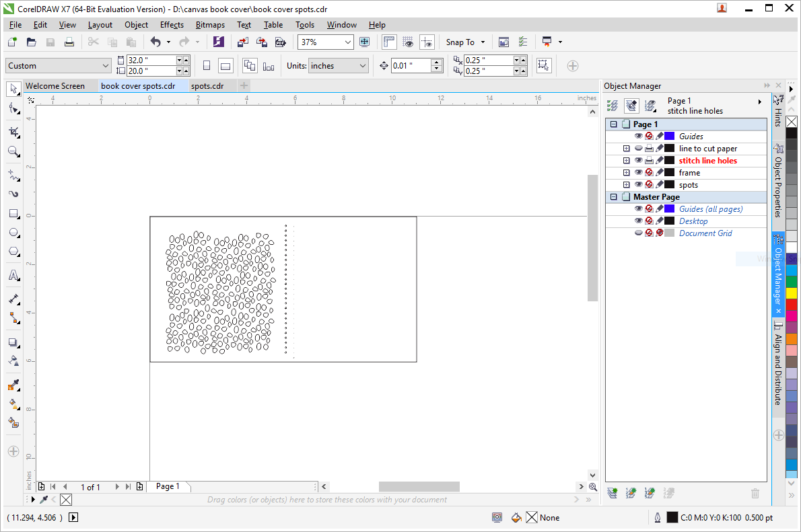Image resolution: width=801 pixels, height=532 pixels.
Task: Open the Bitmaps menu
Action: 210,24
